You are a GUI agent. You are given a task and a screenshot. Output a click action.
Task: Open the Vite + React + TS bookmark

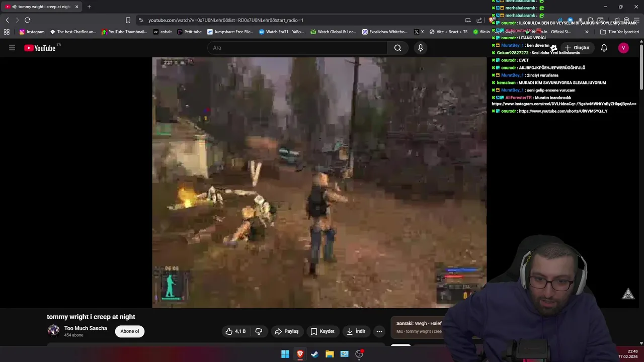coord(448,32)
